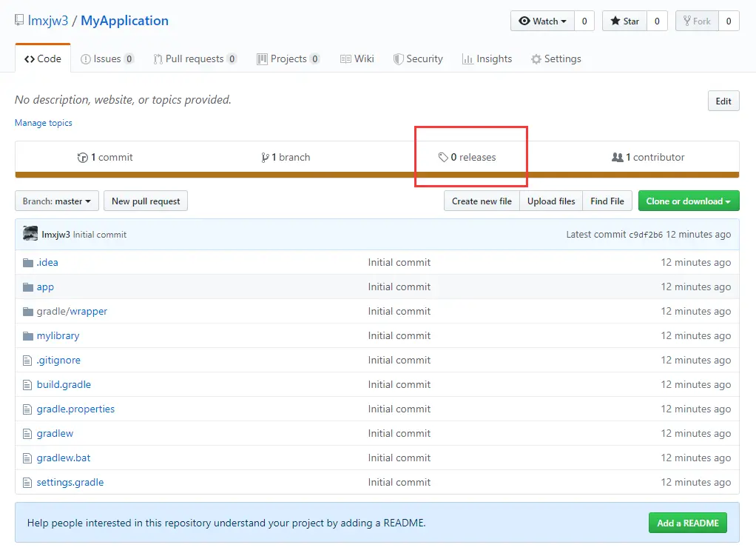
Task: Open commit hash c9df2b6
Action: pos(646,235)
